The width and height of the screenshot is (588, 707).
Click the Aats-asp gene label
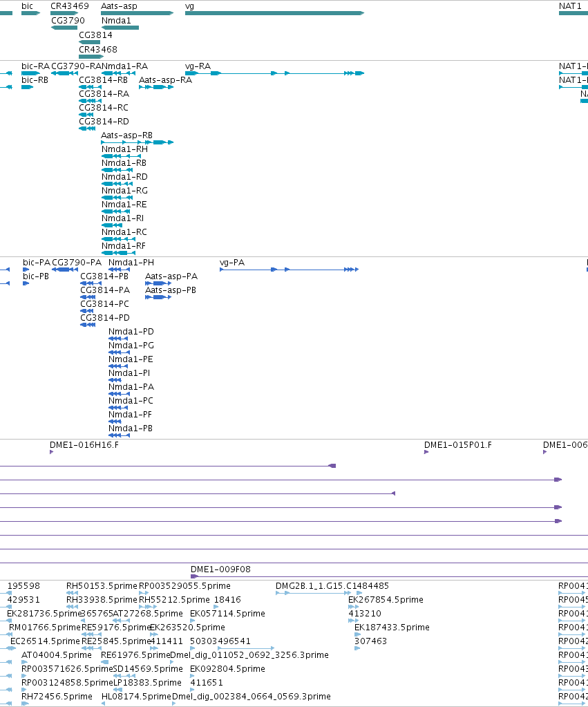(119, 6)
